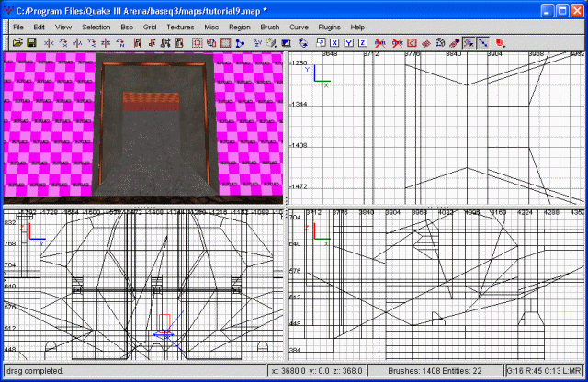
Task: Click 'Brushes: 1408 Entities: 22' status text
Action: tap(435, 371)
